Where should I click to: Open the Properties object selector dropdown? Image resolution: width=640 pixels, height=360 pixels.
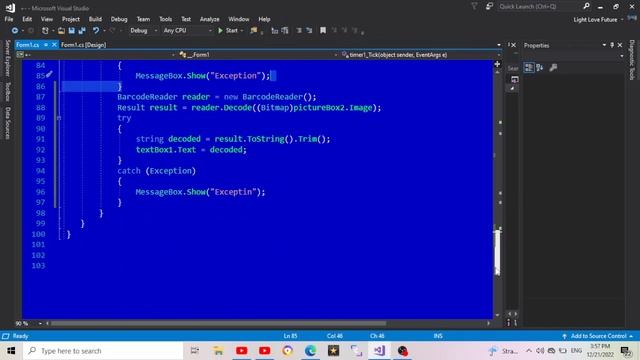[x=622, y=56]
